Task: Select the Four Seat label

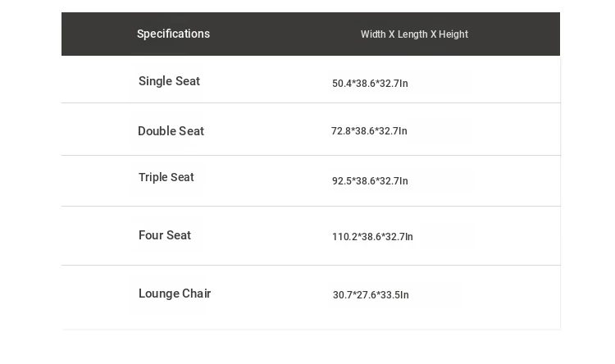Action: point(164,235)
